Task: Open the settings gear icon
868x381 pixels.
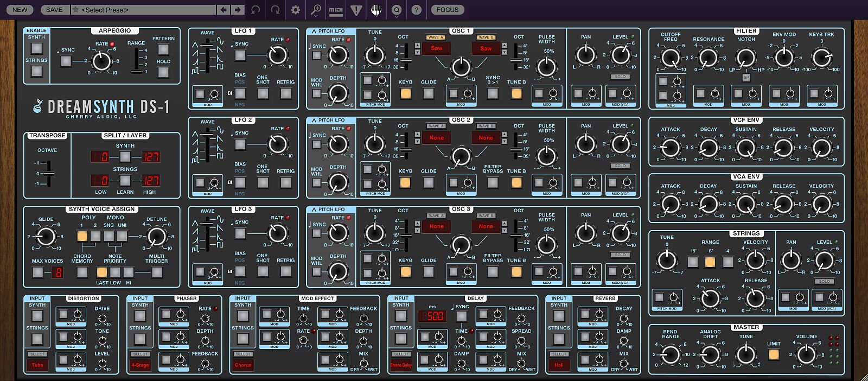Action: [296, 10]
